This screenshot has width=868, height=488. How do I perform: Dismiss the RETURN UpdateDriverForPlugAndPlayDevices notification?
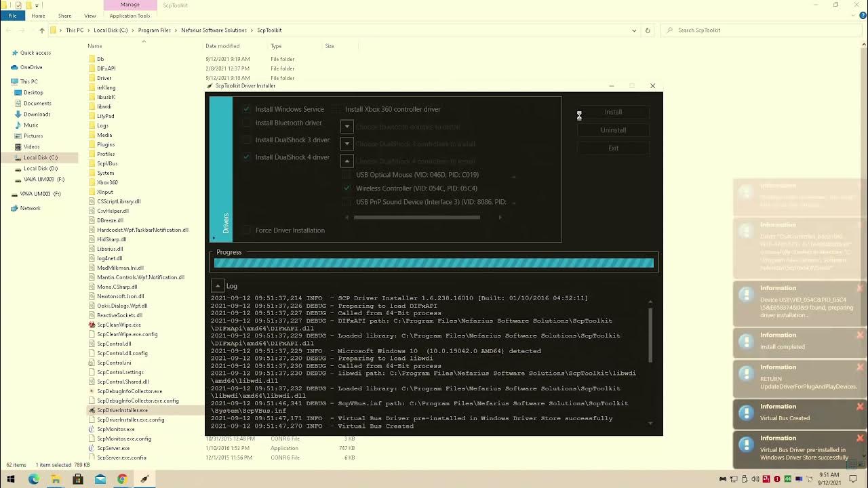click(860, 367)
